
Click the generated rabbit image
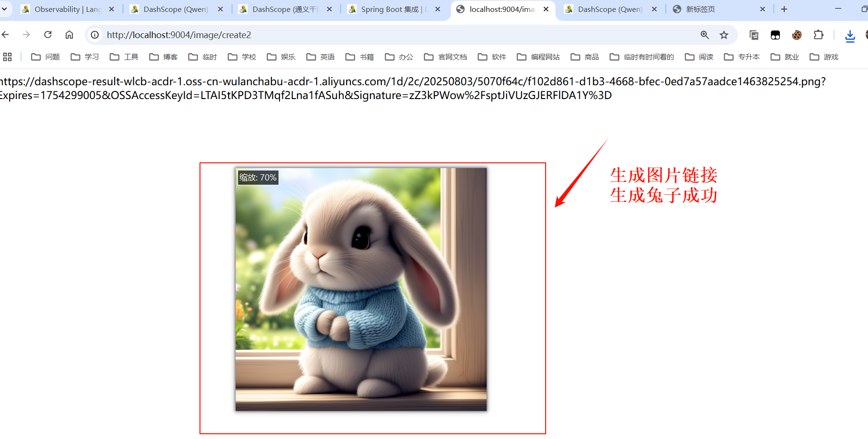(361, 289)
